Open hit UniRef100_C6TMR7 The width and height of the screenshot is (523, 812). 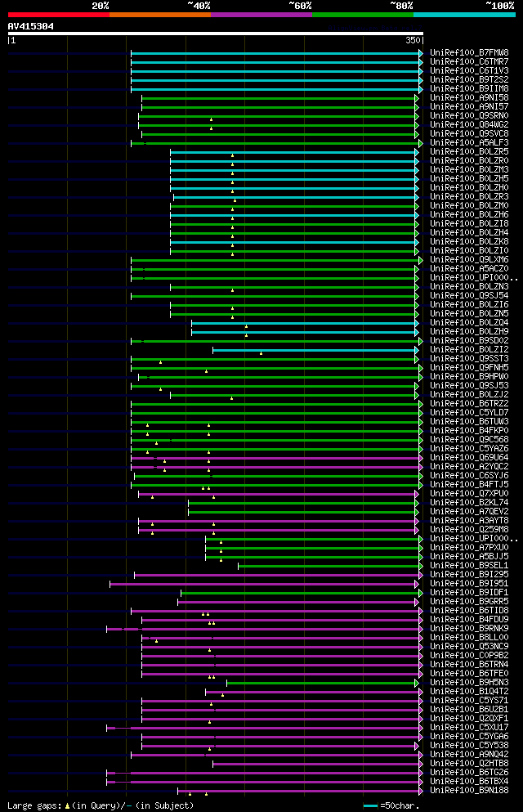pos(469,61)
